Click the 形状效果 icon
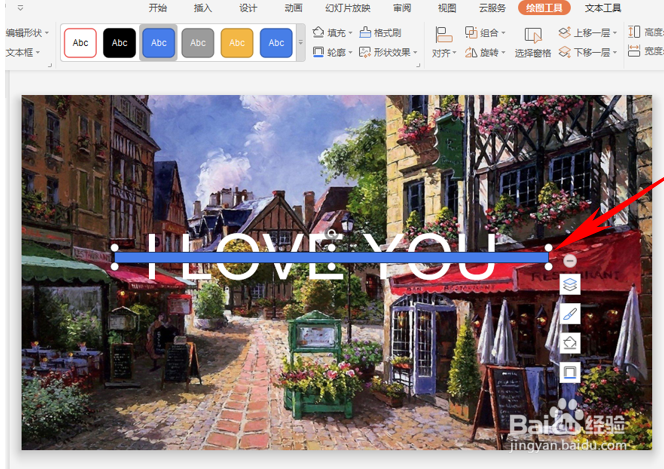 365,52
